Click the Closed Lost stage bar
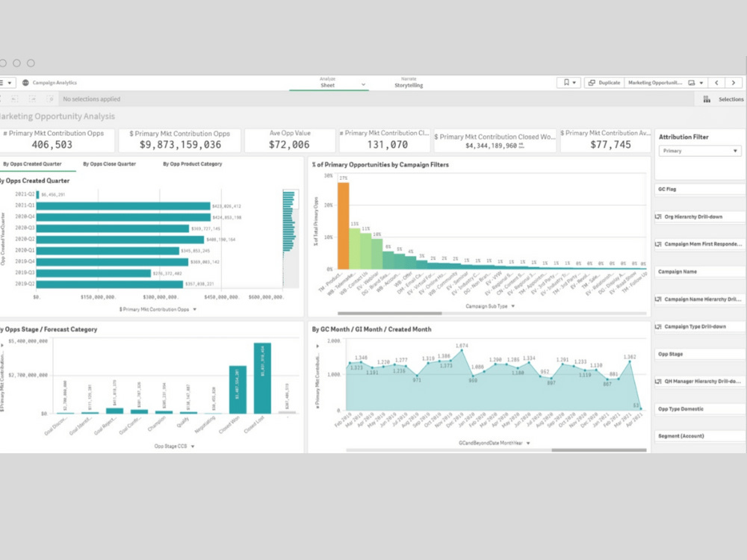This screenshot has height=560, width=747. click(x=262, y=378)
